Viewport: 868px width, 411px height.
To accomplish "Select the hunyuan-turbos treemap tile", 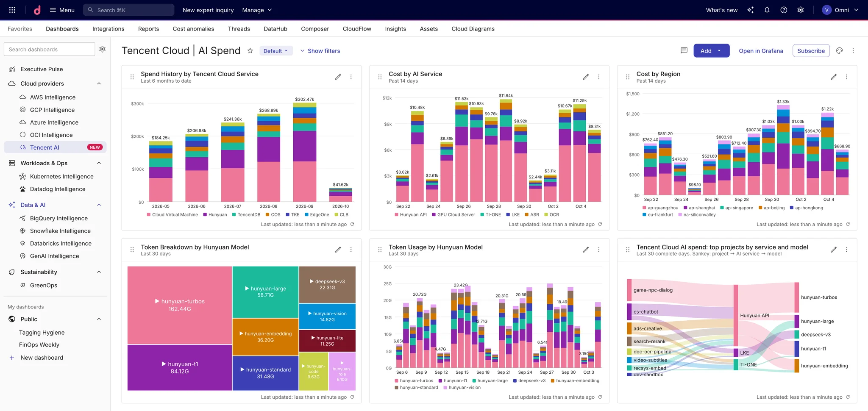I will pyautogui.click(x=180, y=305).
